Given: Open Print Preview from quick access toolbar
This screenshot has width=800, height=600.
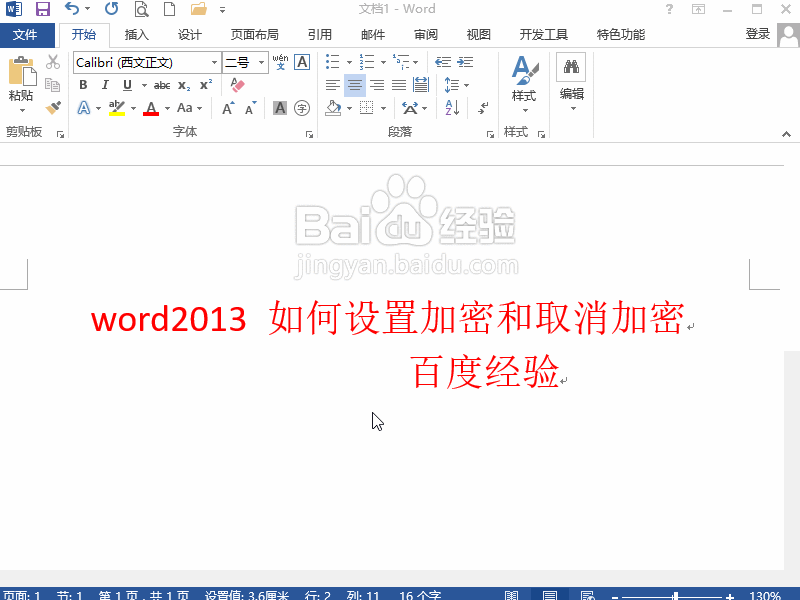Looking at the screenshot, I should tap(141, 9).
